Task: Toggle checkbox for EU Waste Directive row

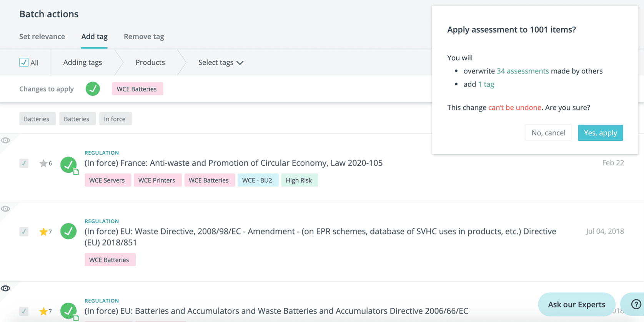Action: pyautogui.click(x=24, y=232)
